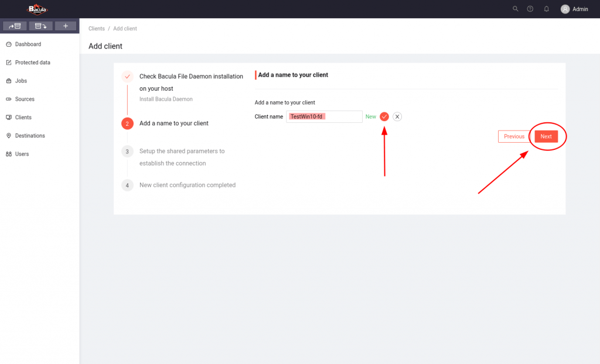Viewport: 600px width, 364px height.
Task: Click the restore shortcut button with archive-arrow icon
Action: (40, 26)
